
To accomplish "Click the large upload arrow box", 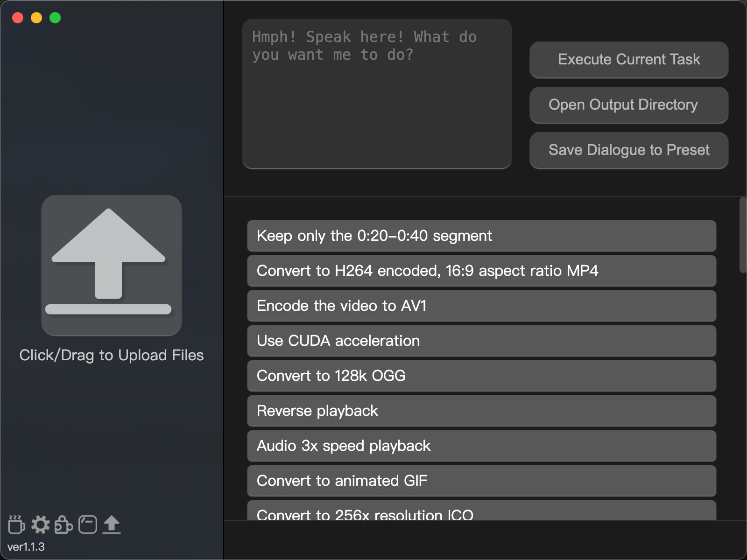I will tap(112, 265).
